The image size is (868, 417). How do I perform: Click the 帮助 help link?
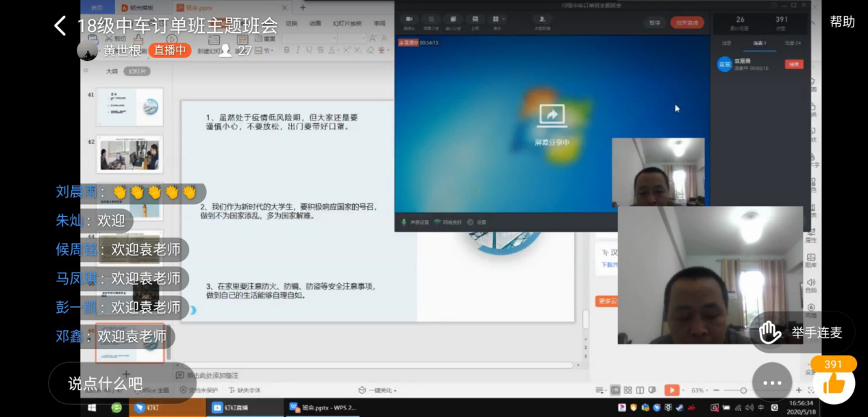click(x=842, y=21)
